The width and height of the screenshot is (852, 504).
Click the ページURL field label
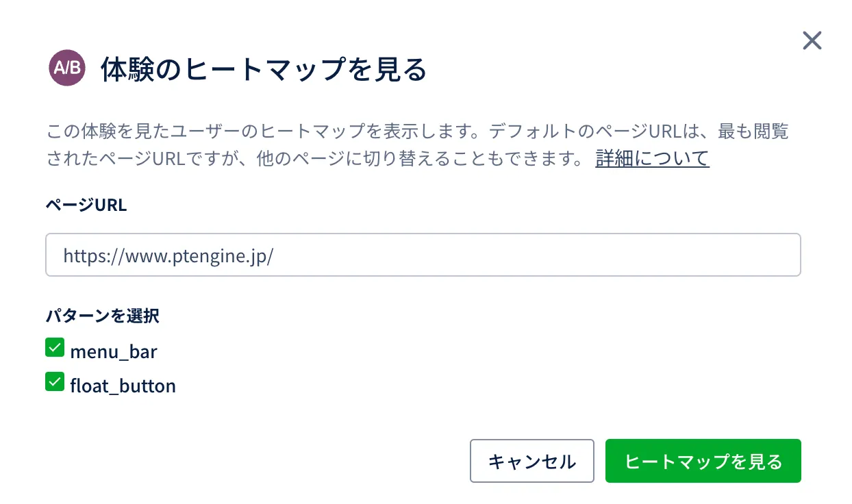click(x=86, y=205)
